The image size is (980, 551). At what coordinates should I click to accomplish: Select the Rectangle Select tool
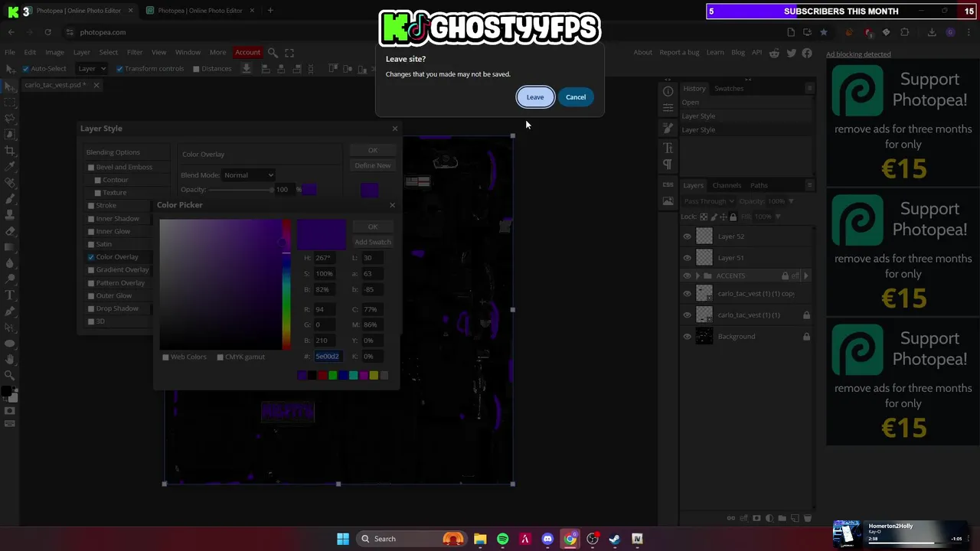[x=10, y=102]
